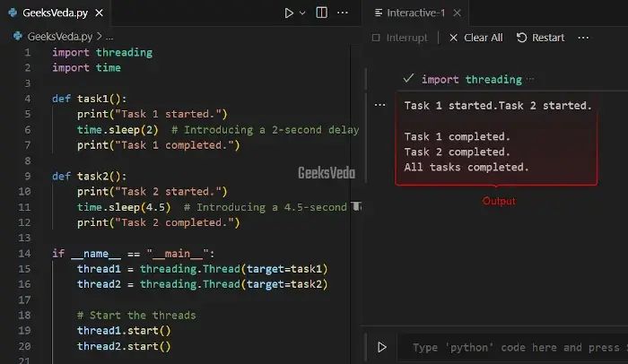The height and width of the screenshot is (364, 628).
Task: Click 'if __name__ == "__main__":' line
Action: click(133, 254)
